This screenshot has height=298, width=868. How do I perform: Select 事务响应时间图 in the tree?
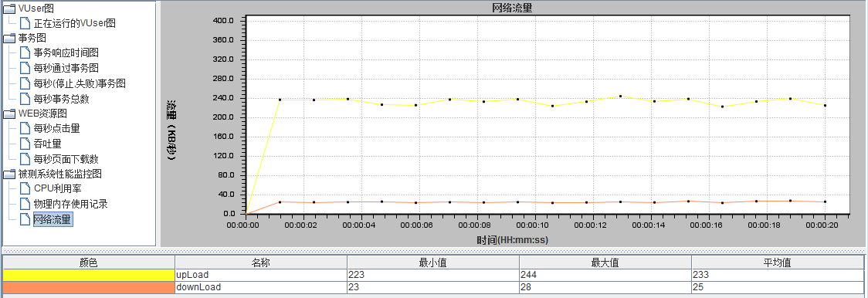point(66,53)
